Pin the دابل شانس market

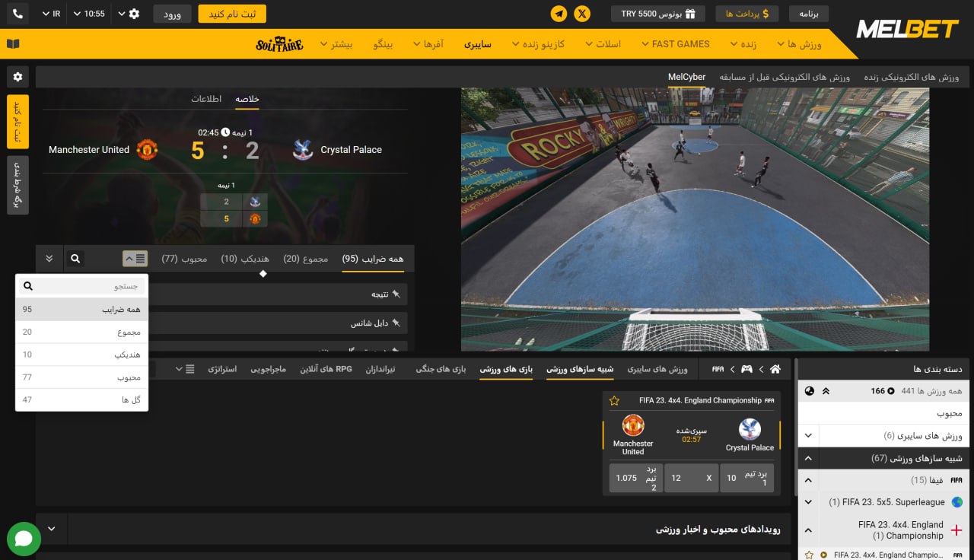[x=396, y=323]
